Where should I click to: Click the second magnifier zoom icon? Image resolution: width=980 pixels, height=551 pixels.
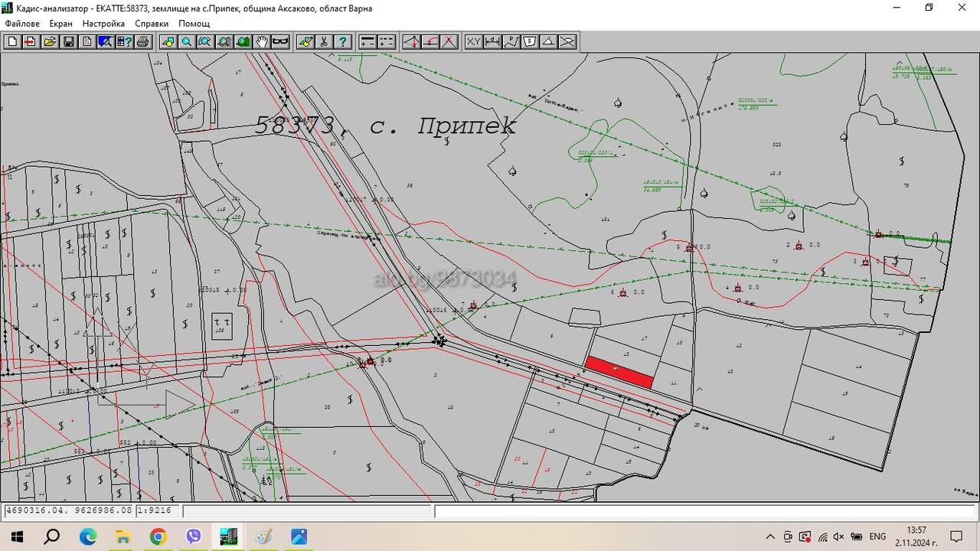[205, 41]
